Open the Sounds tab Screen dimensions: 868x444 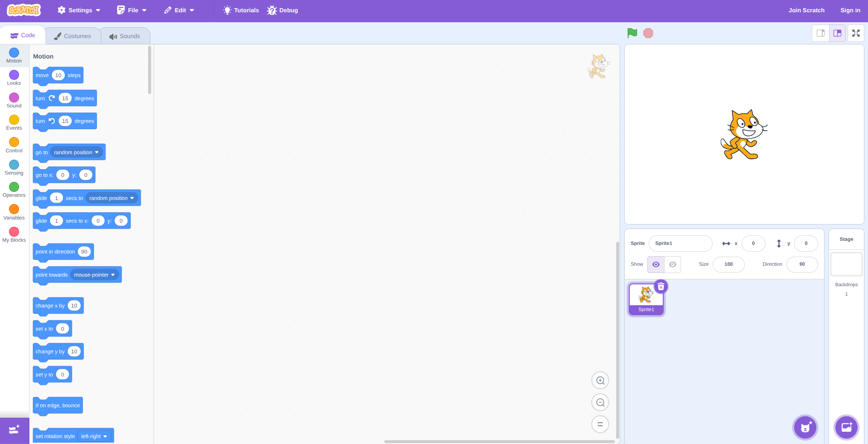coord(125,36)
